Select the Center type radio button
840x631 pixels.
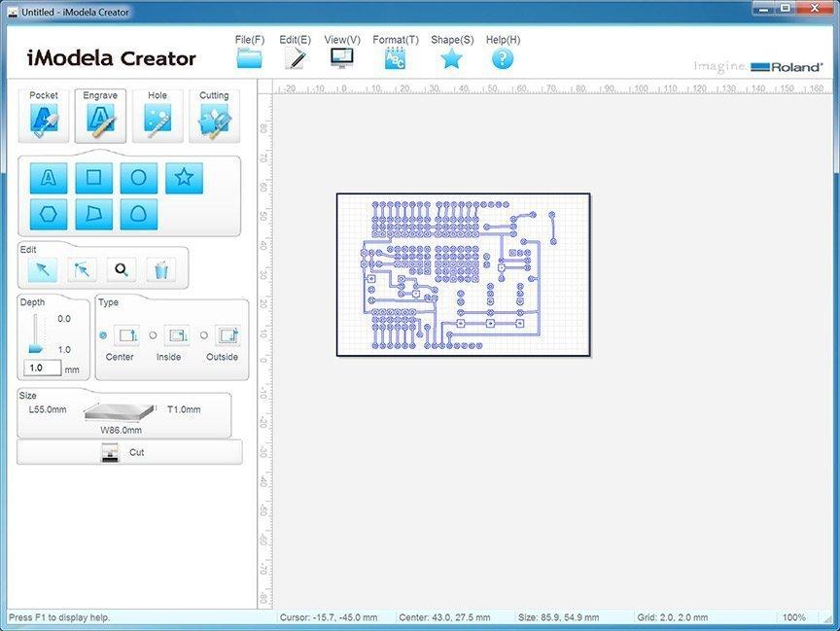(x=102, y=337)
